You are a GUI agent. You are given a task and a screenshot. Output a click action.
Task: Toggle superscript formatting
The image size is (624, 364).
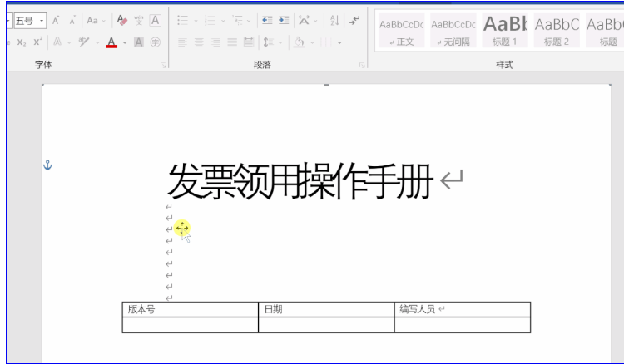[37, 42]
